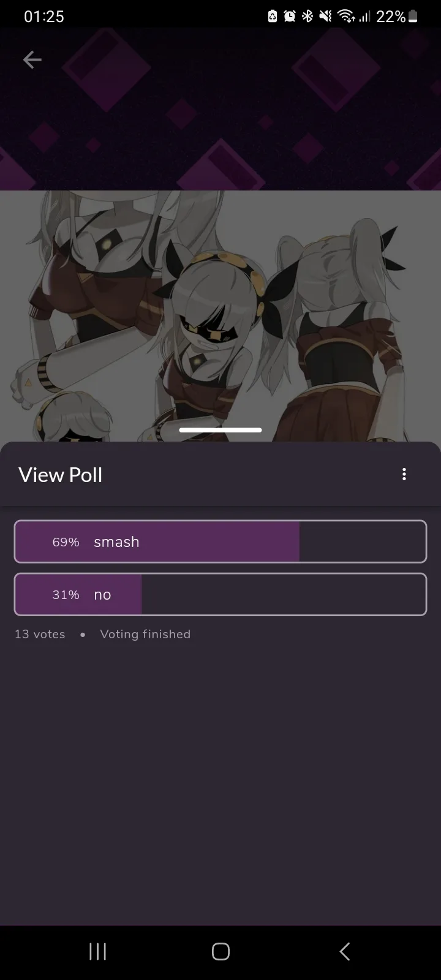The height and width of the screenshot is (980, 441).
Task: Open the poll artwork image
Action: [221, 316]
